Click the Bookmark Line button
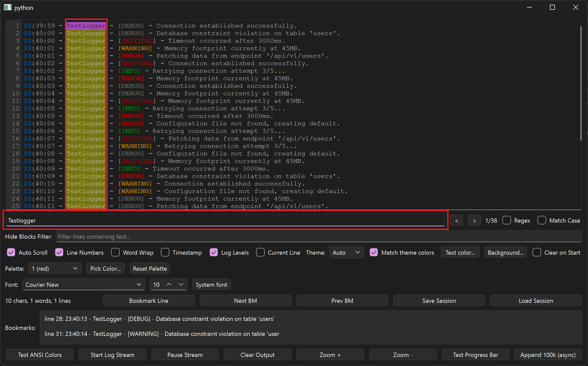 click(149, 301)
